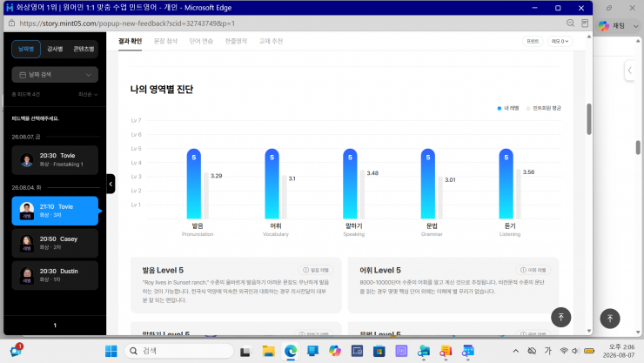Click the feedback page vertical scrollbar thumb
Image resolution: width=644 pixels, height=363 pixels.
tap(589, 118)
